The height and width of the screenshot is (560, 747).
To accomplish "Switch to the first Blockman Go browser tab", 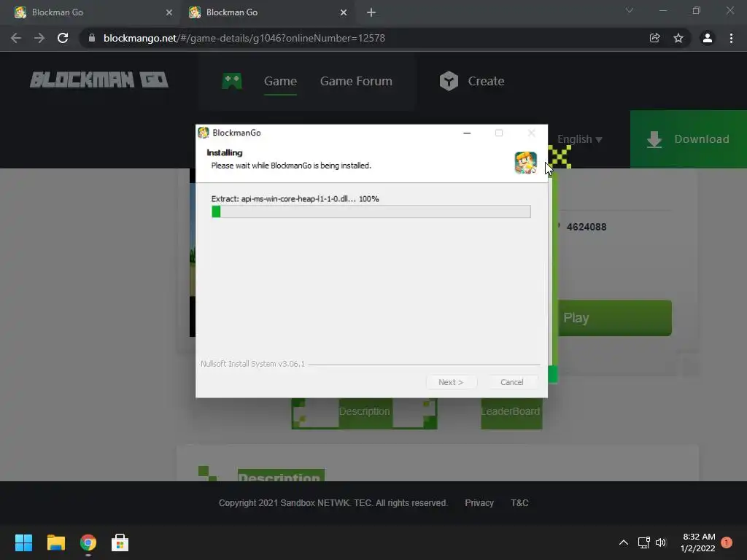I will 90,12.
